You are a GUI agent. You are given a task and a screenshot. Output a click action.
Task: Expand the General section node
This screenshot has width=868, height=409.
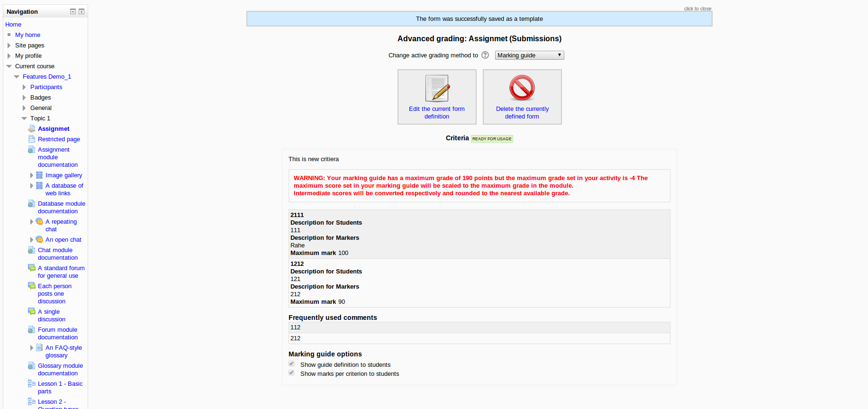click(24, 108)
